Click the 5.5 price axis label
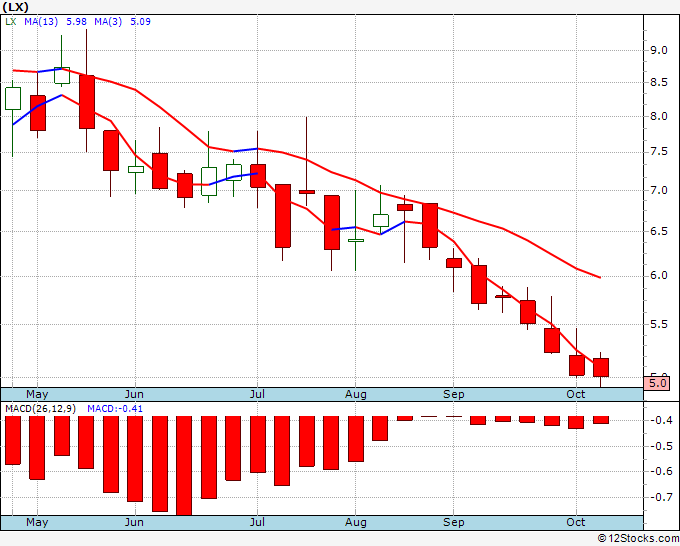 tap(658, 324)
